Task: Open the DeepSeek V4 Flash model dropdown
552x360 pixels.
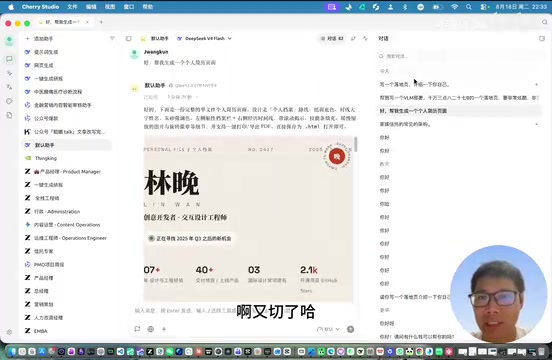Action: pyautogui.click(x=204, y=38)
